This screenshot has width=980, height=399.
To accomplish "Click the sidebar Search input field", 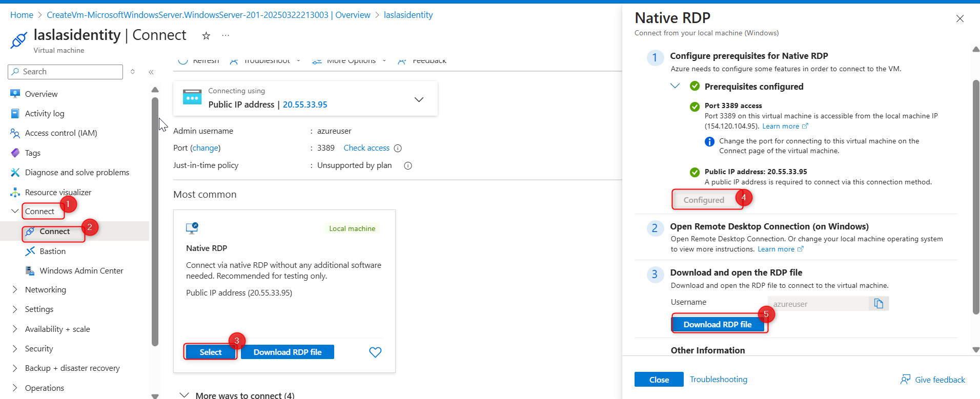I will [x=66, y=72].
